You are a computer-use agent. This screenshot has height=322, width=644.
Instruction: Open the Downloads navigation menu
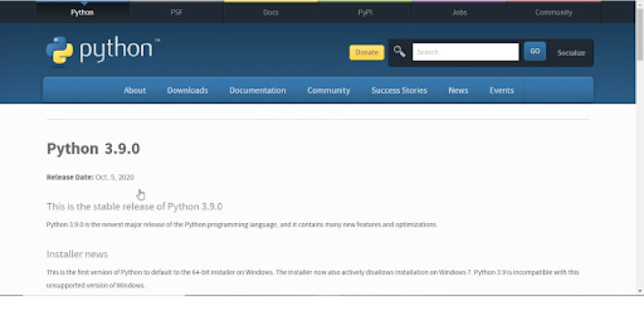[188, 90]
